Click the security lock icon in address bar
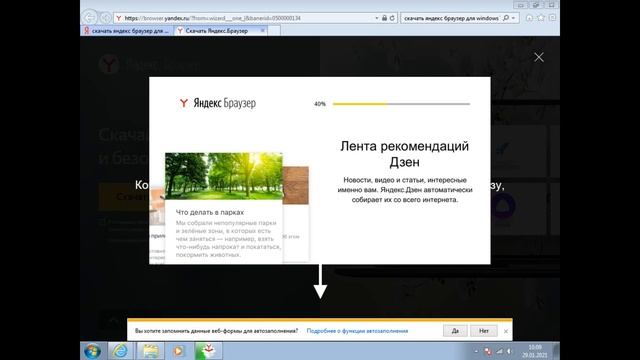Screen dimensions: 640x360 pos(384,18)
